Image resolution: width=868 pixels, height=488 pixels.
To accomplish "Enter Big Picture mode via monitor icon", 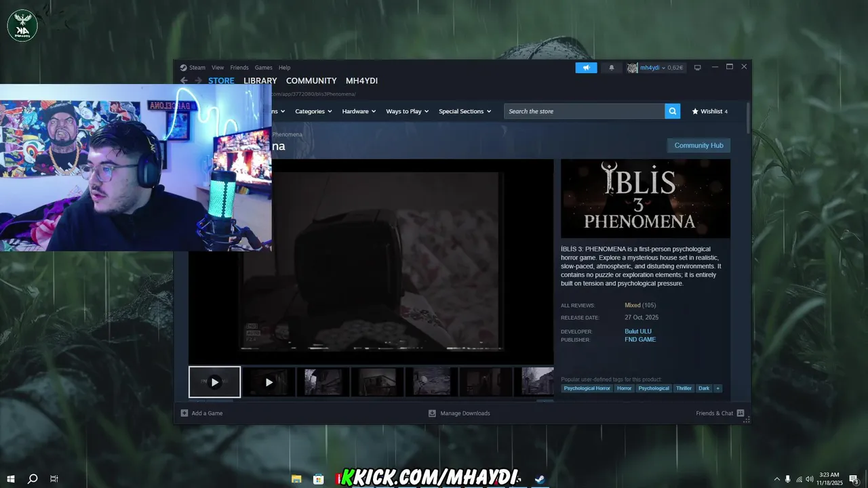I will (x=697, y=67).
